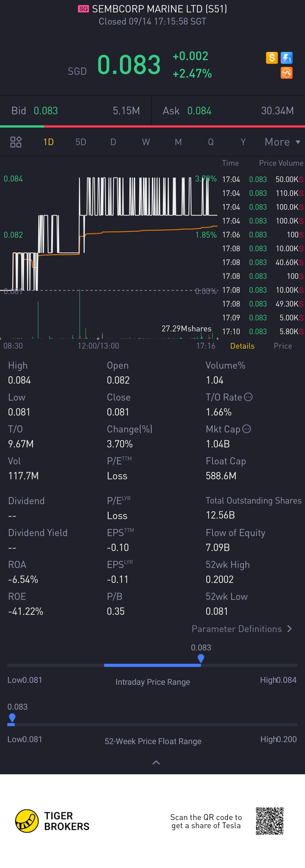This screenshot has width=305, height=868.
Task: Tap the Mkt Cap info icon
Action: pyautogui.click(x=247, y=428)
